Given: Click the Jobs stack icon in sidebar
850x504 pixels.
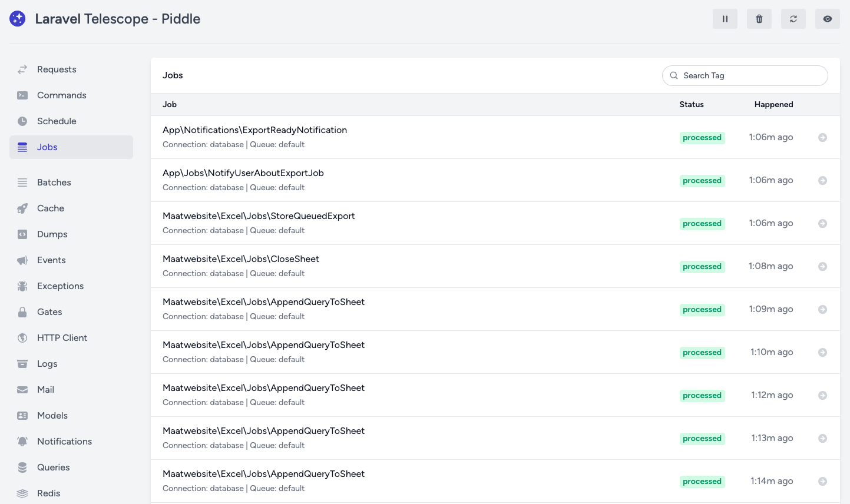Looking at the screenshot, I should pyautogui.click(x=22, y=147).
